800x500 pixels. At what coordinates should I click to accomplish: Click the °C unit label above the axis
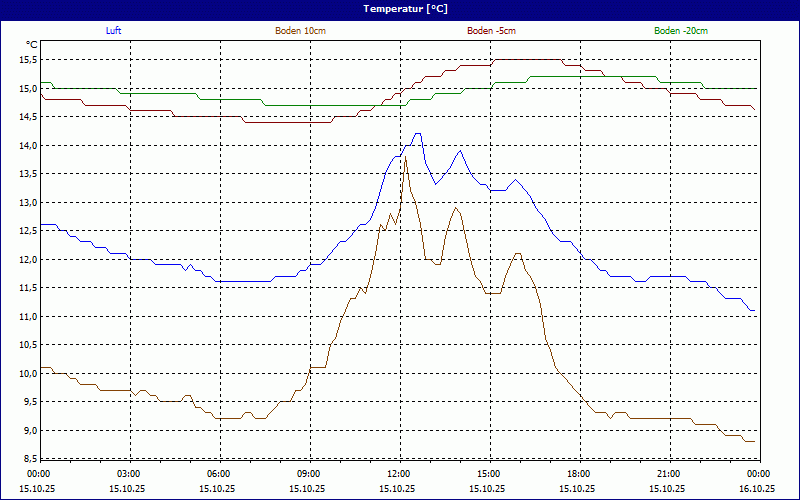pyautogui.click(x=32, y=45)
